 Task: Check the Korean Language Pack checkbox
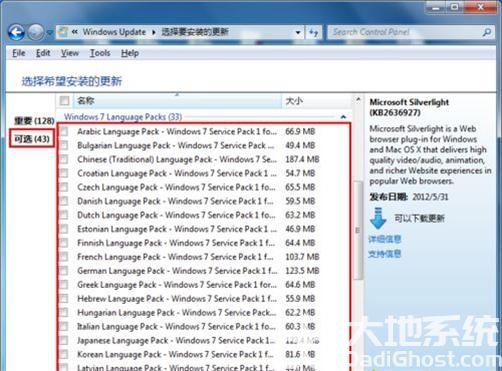[64, 354]
